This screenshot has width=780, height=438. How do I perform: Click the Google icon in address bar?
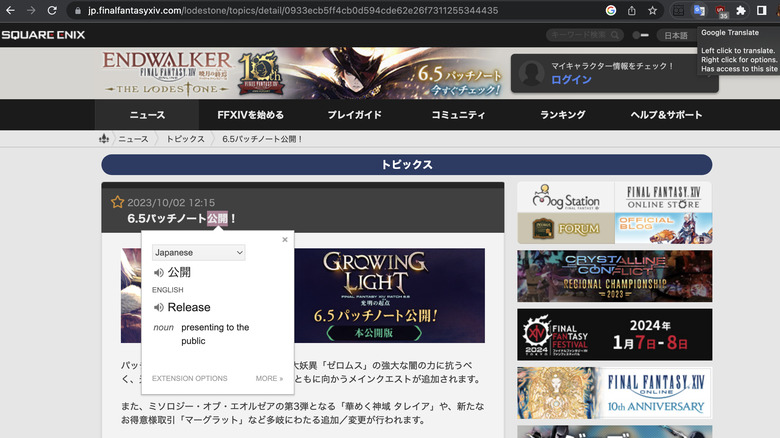click(x=611, y=10)
